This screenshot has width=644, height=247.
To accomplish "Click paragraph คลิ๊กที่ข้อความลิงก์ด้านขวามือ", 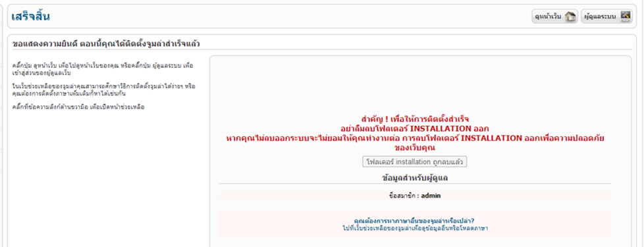I will click(x=78, y=107).
